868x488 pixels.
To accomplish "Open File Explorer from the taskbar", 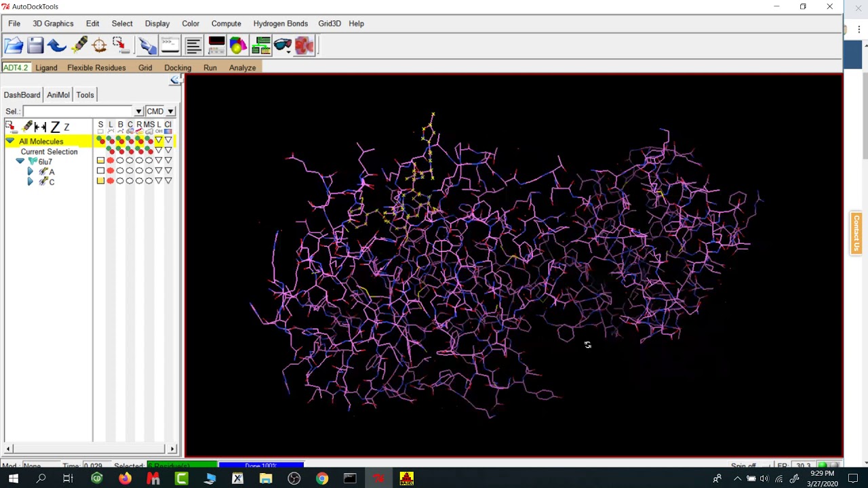I will pos(266,479).
